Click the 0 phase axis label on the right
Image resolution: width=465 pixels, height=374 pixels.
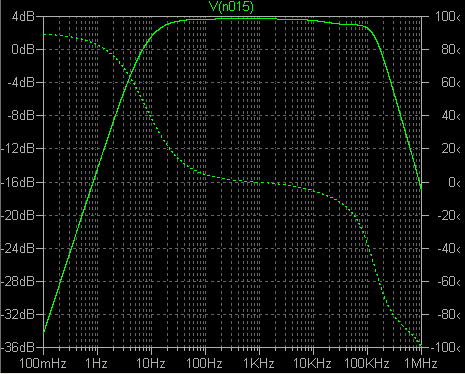pyautogui.click(x=454, y=182)
